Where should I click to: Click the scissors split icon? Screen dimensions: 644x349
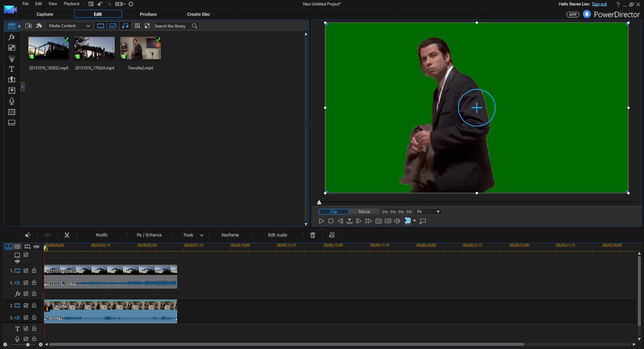(x=67, y=235)
